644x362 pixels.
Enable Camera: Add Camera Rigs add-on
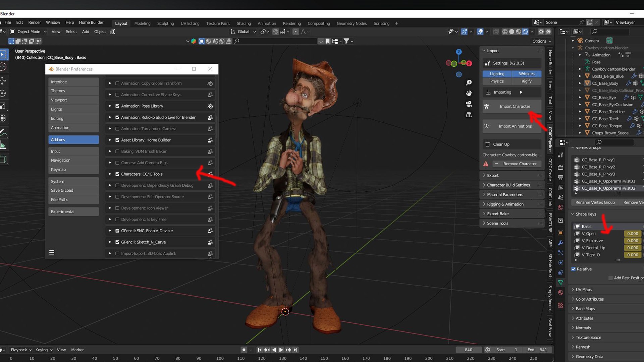pyautogui.click(x=117, y=163)
